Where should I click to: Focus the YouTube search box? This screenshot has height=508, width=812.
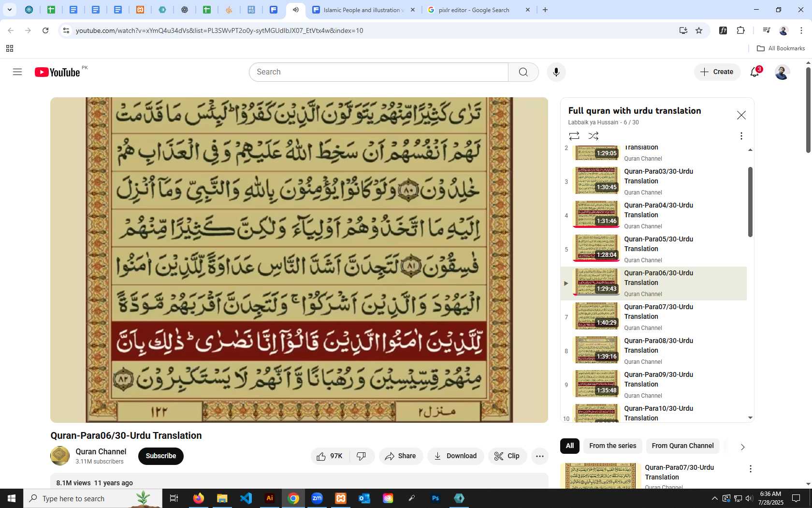click(379, 72)
